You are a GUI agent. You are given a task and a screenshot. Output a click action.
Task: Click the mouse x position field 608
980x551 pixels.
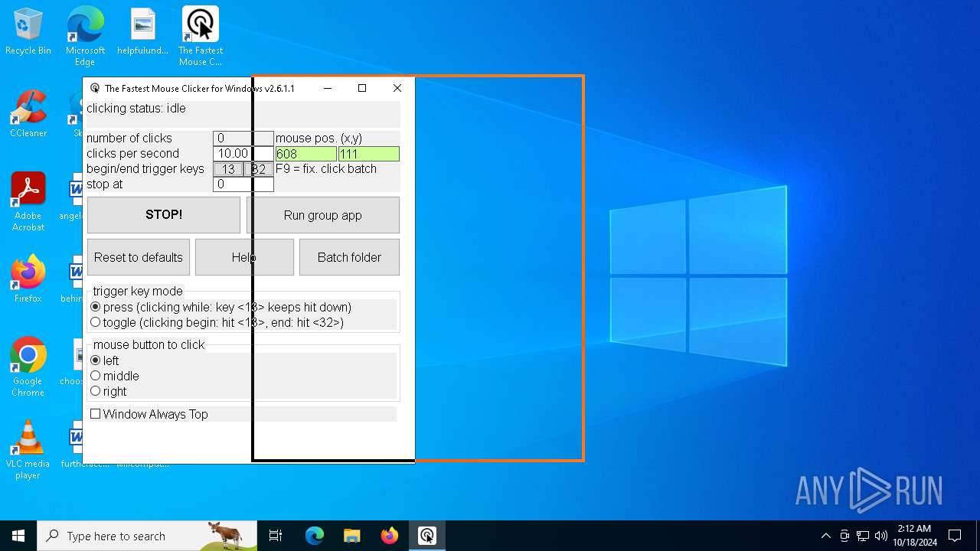pos(305,154)
